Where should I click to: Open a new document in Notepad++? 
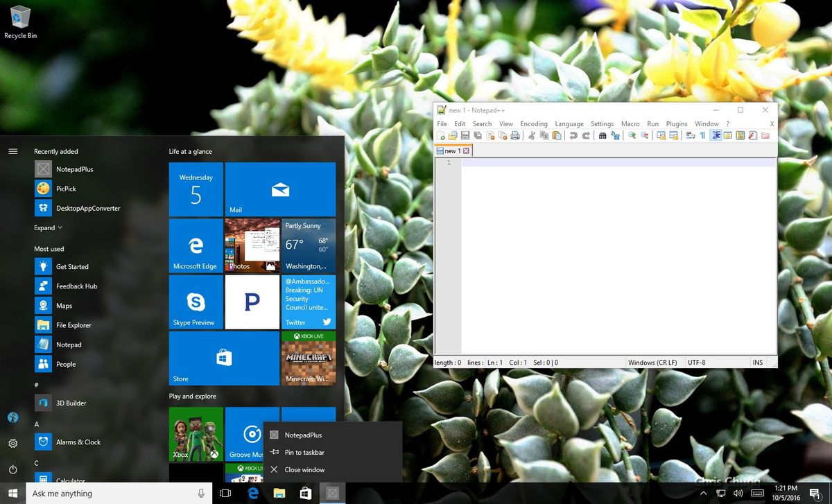pos(441,135)
